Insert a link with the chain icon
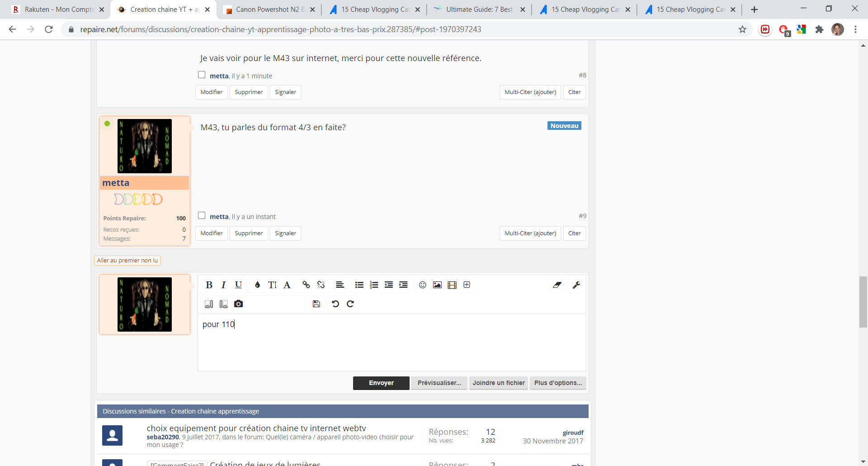This screenshot has width=868, height=466. [306, 285]
